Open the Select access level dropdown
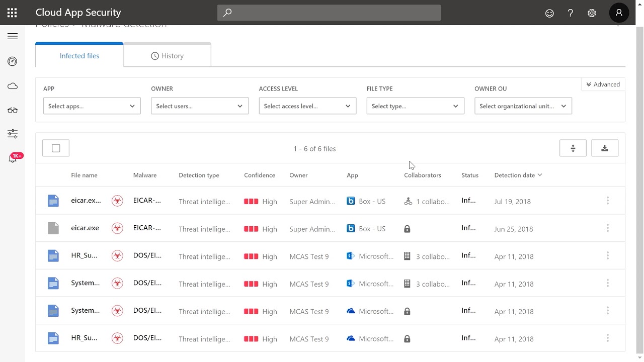Image resolution: width=644 pixels, height=362 pixels. pos(307,106)
